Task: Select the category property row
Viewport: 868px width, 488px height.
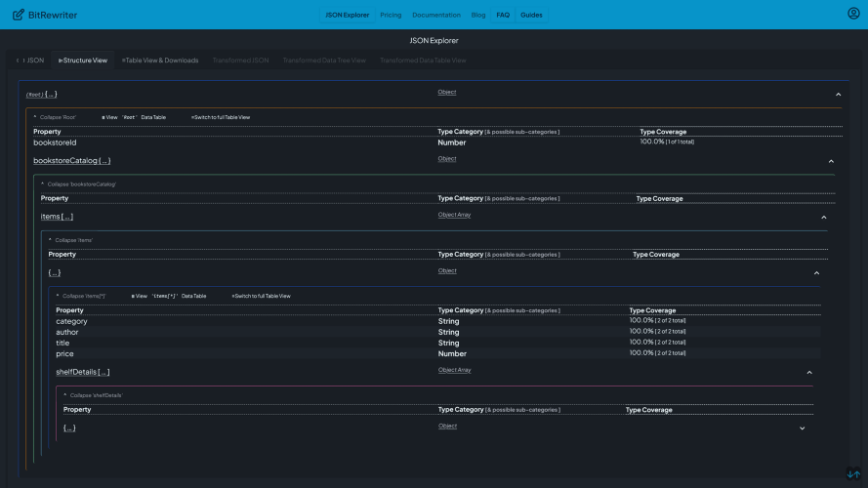Action: (x=437, y=321)
